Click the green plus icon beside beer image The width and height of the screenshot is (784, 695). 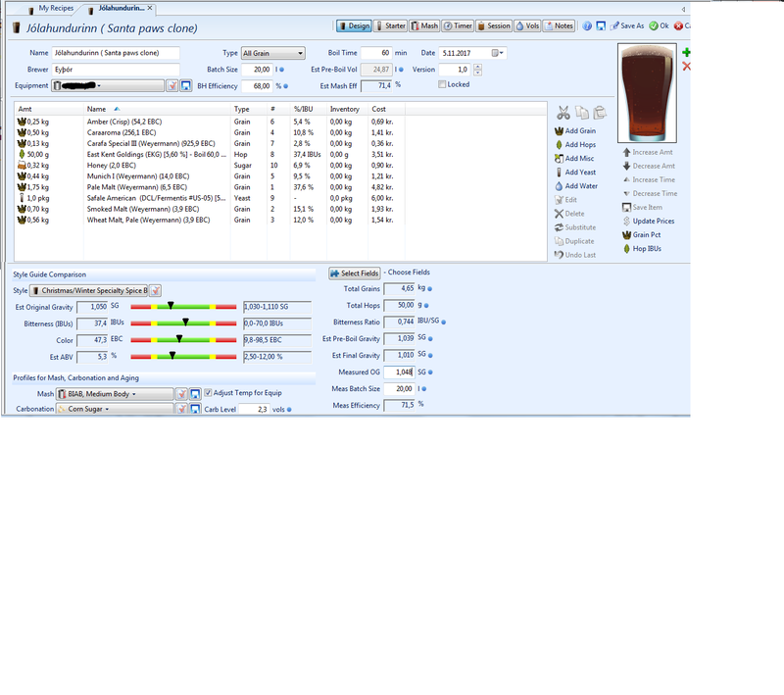pos(685,52)
